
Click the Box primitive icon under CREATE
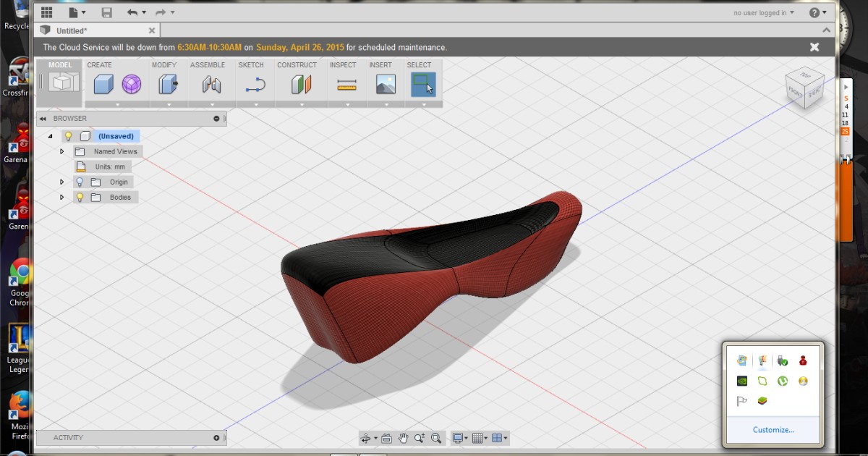coord(103,85)
